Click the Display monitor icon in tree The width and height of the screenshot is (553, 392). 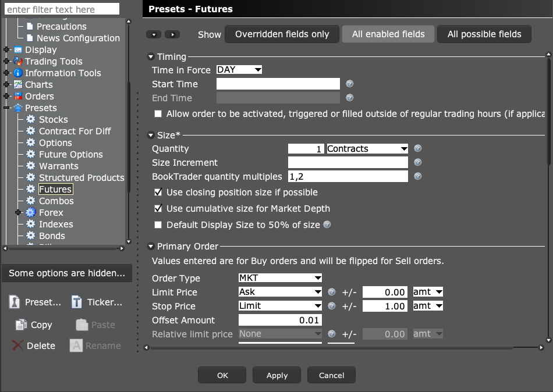pyautogui.click(x=18, y=49)
